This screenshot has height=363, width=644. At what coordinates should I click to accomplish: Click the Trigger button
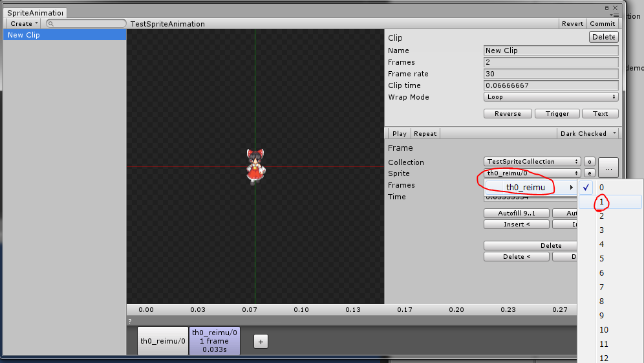click(x=557, y=114)
